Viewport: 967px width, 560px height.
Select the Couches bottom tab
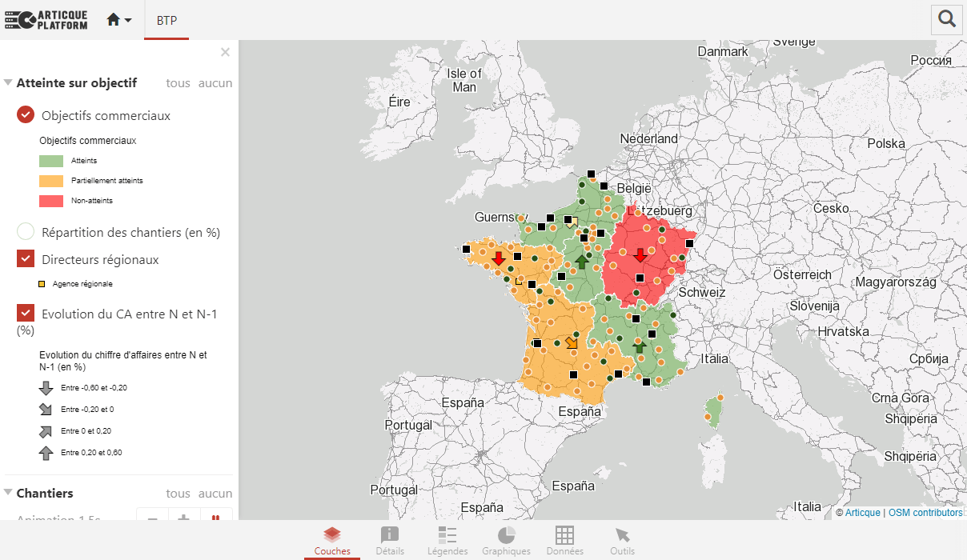[332, 540]
